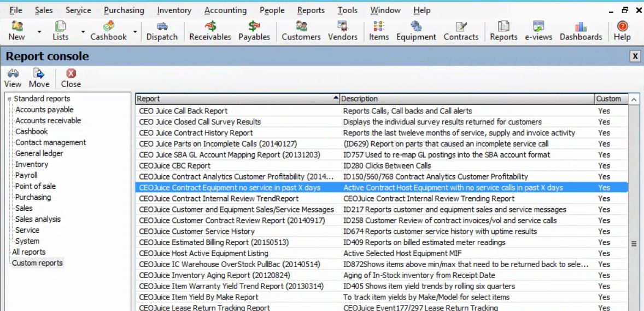Open the File menu

tap(16, 10)
